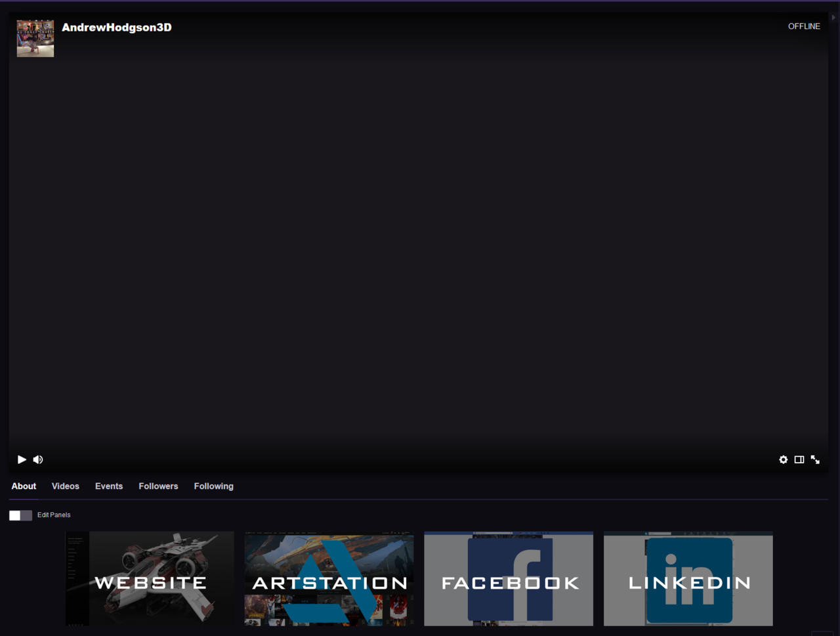
Task: Toggle the Edit Panels switch
Action: click(x=20, y=515)
